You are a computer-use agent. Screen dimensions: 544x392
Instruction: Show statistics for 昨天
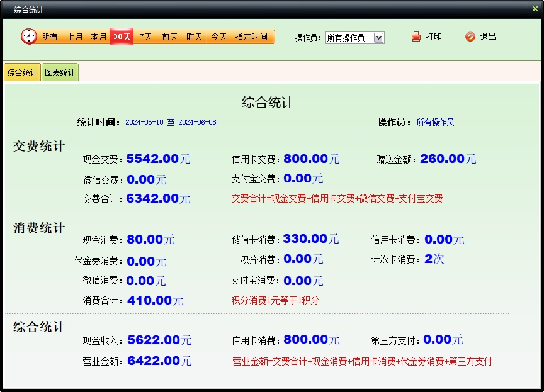(x=194, y=37)
